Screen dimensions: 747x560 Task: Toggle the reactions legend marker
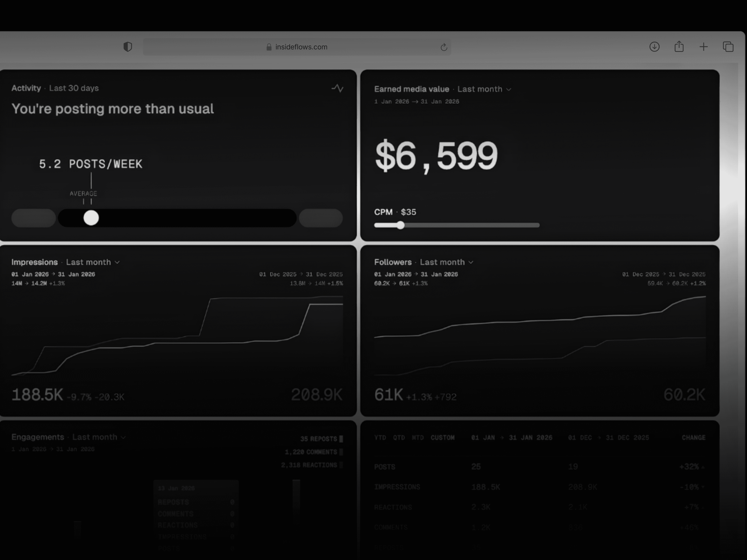[341, 465]
